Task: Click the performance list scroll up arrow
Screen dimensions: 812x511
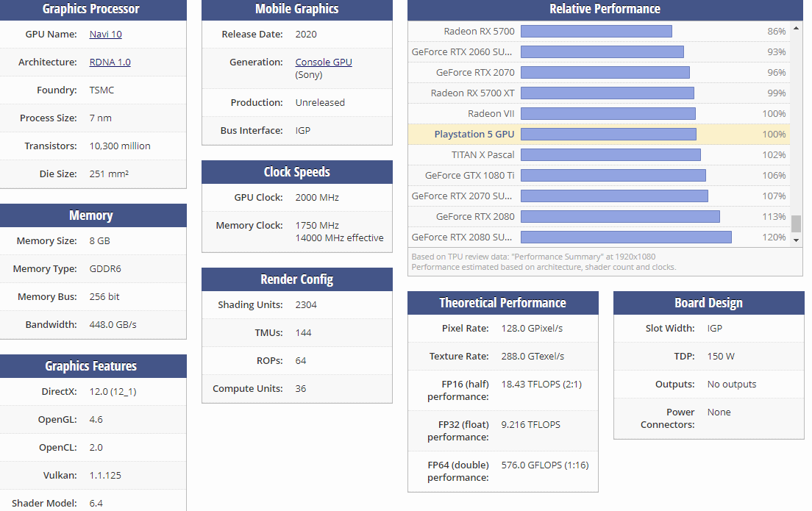Action: [x=796, y=26]
